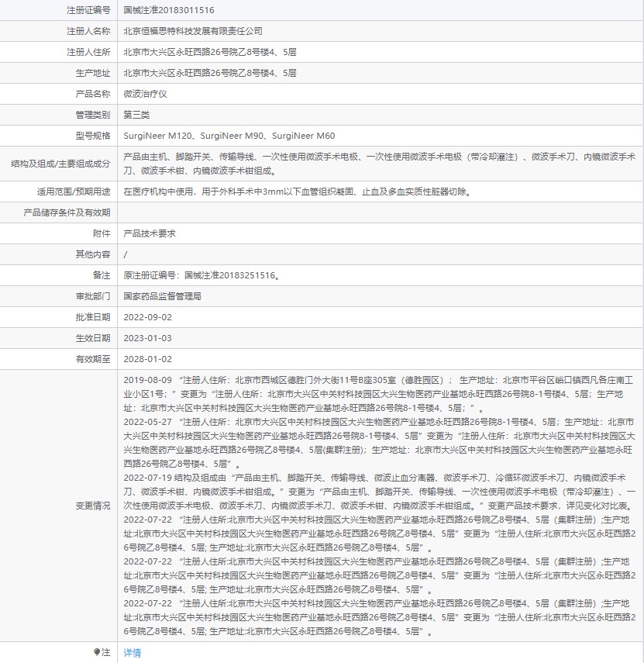Click the 产品名称 label
The height and width of the screenshot is (663, 644).
tap(93, 94)
